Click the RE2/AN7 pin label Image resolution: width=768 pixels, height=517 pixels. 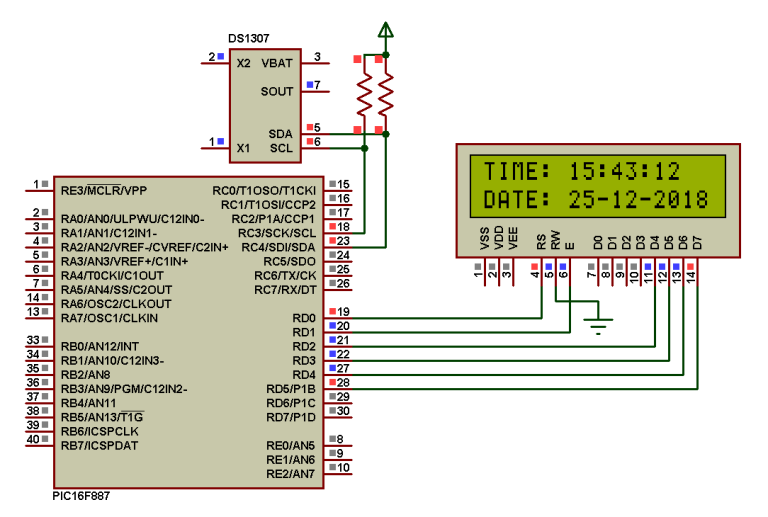[x=290, y=474]
